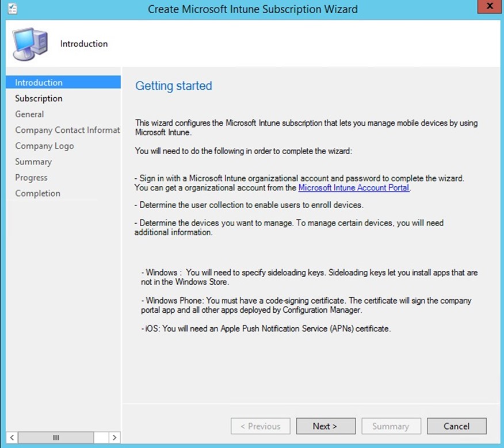Select the General step in the sidebar
The image size is (504, 448).
[x=29, y=114]
